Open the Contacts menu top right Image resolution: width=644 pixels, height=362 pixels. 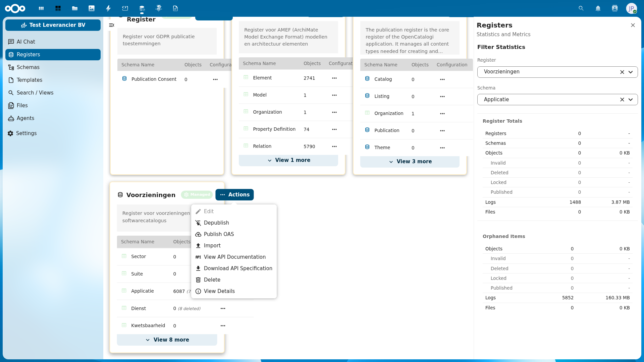click(615, 8)
